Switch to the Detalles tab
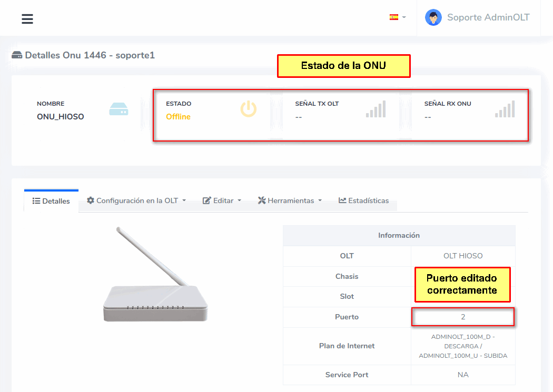 coord(51,201)
